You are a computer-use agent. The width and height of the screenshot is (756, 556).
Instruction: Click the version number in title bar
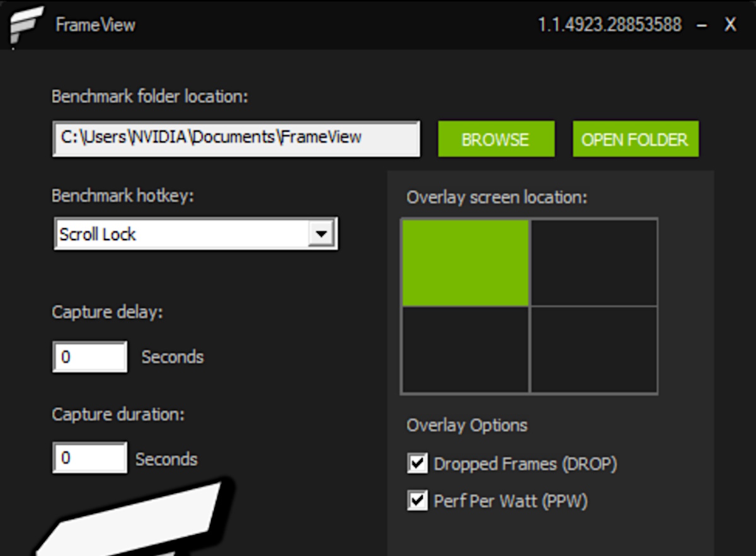tap(609, 25)
